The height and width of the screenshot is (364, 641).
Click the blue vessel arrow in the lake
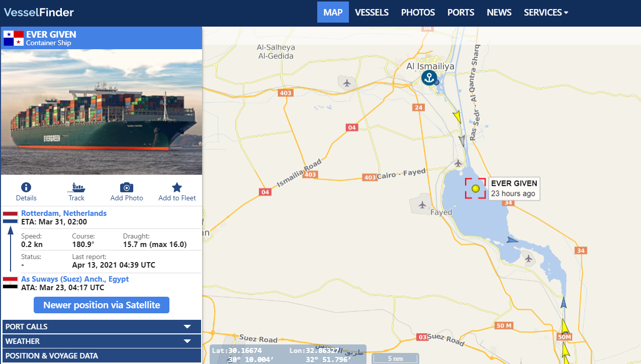coord(512,240)
